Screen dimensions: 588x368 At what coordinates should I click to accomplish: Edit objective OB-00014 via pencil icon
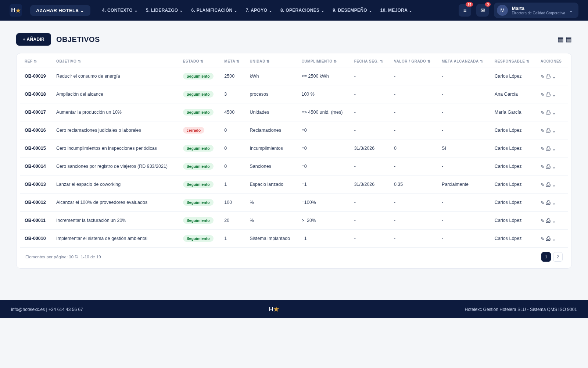pos(542,167)
